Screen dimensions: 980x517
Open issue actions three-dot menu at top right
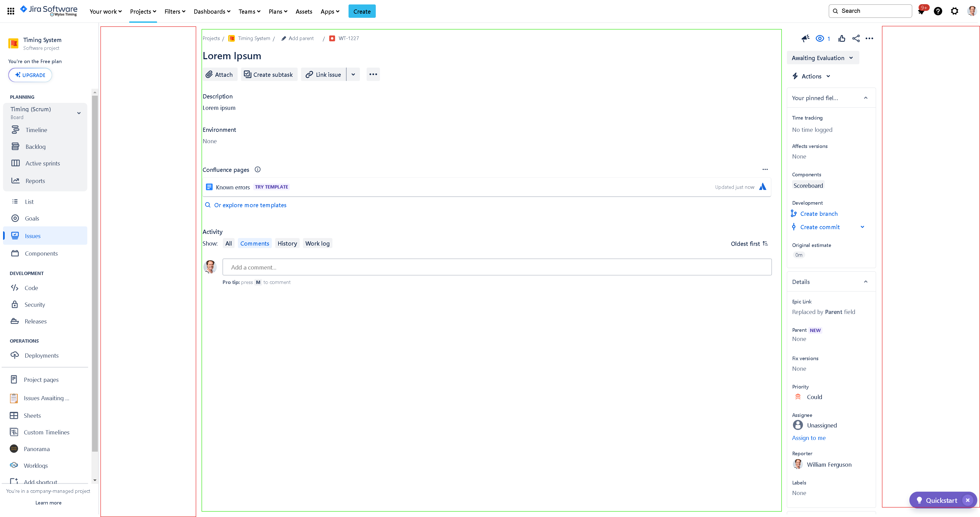(869, 38)
